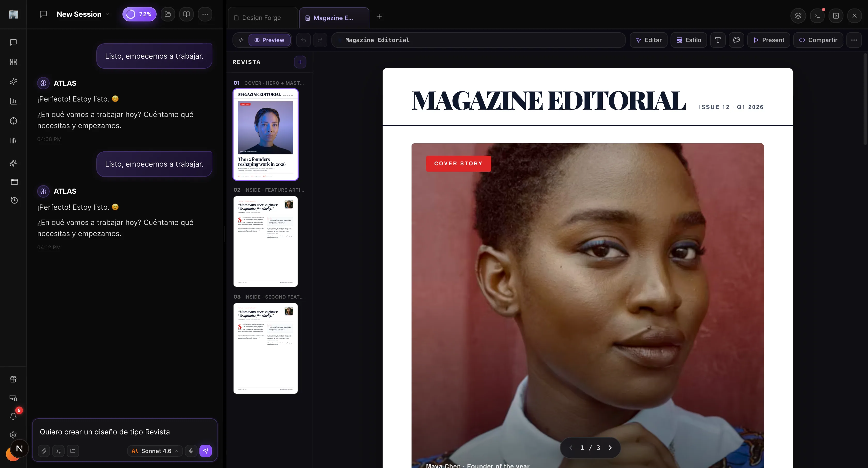Add a page in the REVISTA panel
Screen dimensions: 868x468
300,62
